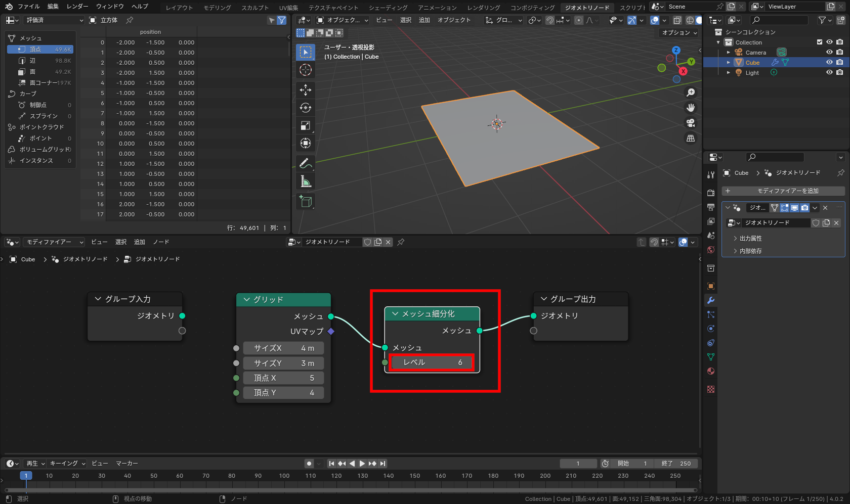Screen dimensions: 850x504
Task: Adjust the レベル value in subdivision node
Action: (x=431, y=362)
